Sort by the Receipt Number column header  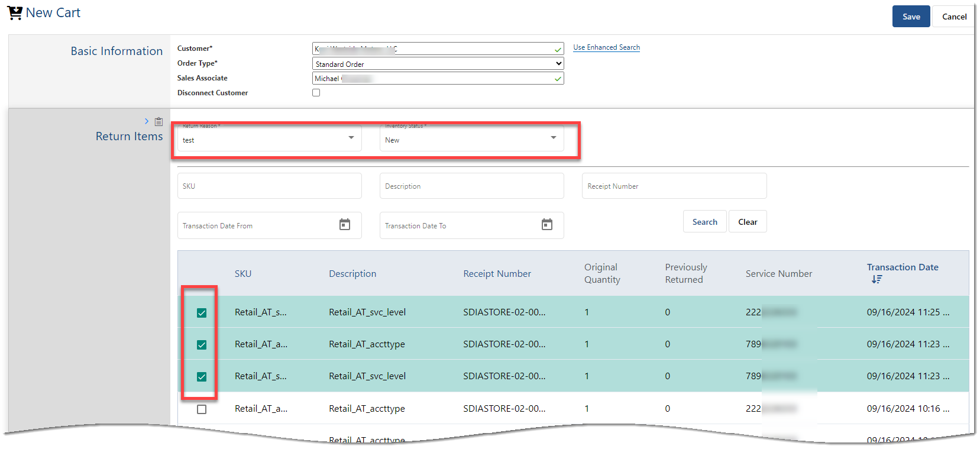(497, 274)
